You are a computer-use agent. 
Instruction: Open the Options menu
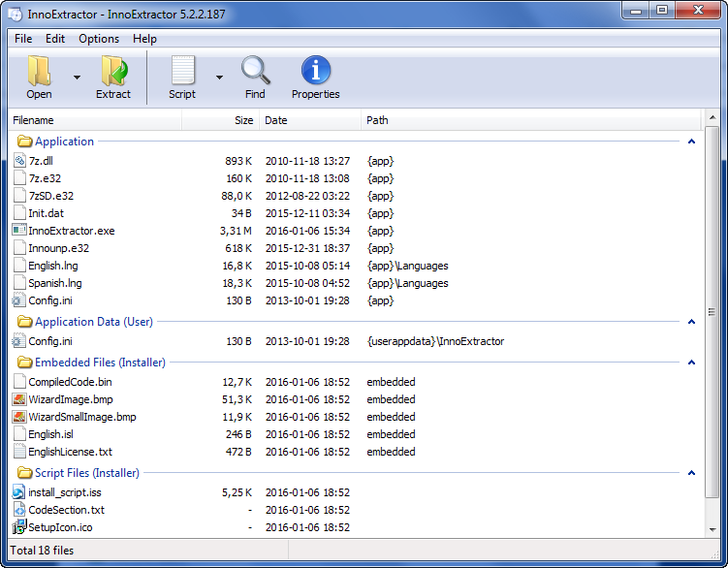tap(99, 39)
